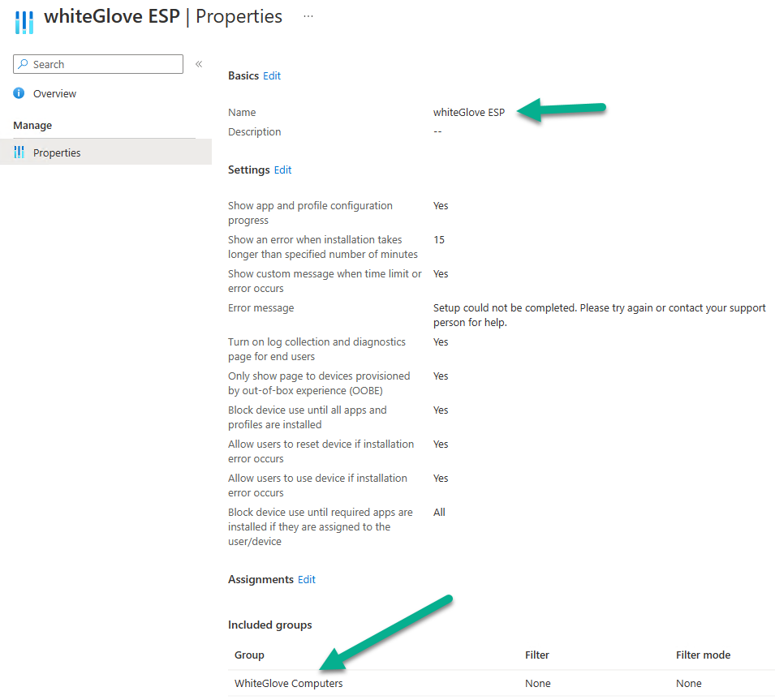Click the Included groups heading
775x700 pixels.
tap(270, 625)
